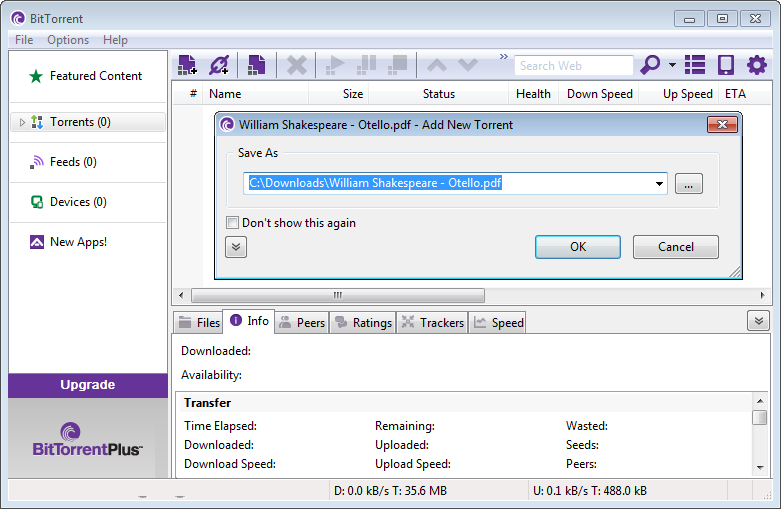Expand hidden toolbar items chevron
781x509 pixels.
coord(504,56)
